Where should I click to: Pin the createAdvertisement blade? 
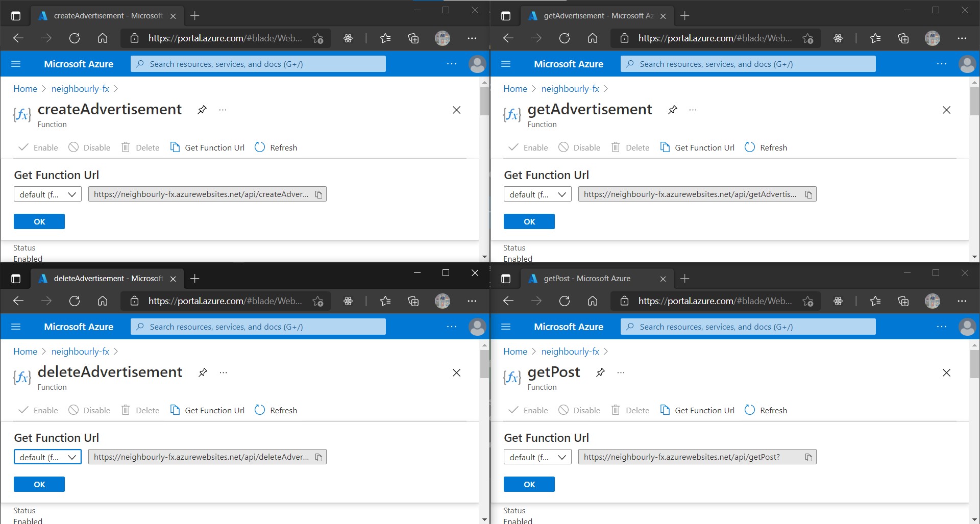[202, 110]
